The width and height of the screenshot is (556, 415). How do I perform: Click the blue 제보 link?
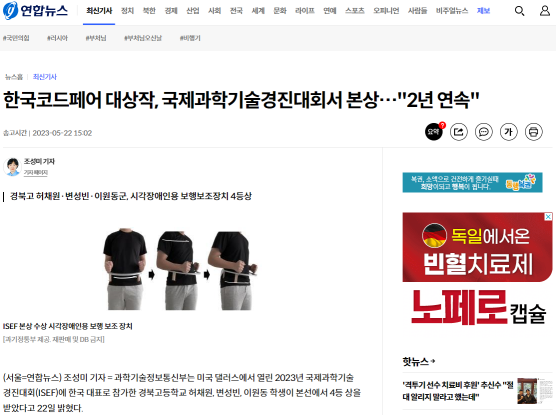coord(483,11)
